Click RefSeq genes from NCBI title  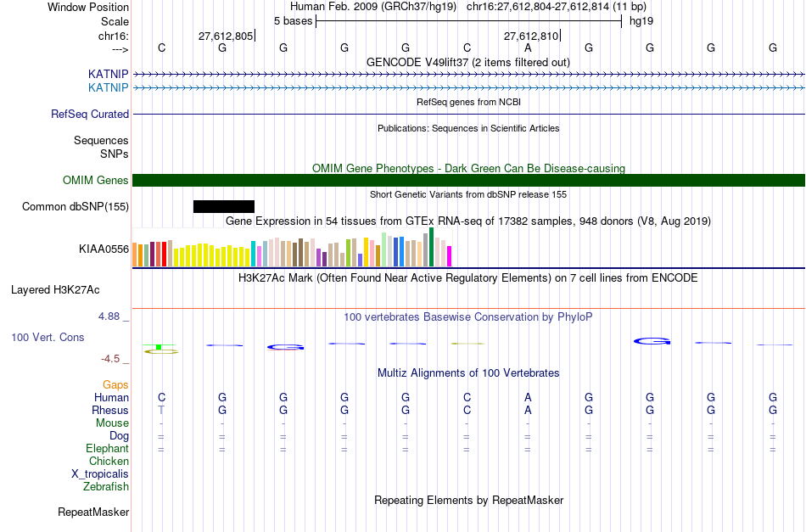(x=468, y=102)
